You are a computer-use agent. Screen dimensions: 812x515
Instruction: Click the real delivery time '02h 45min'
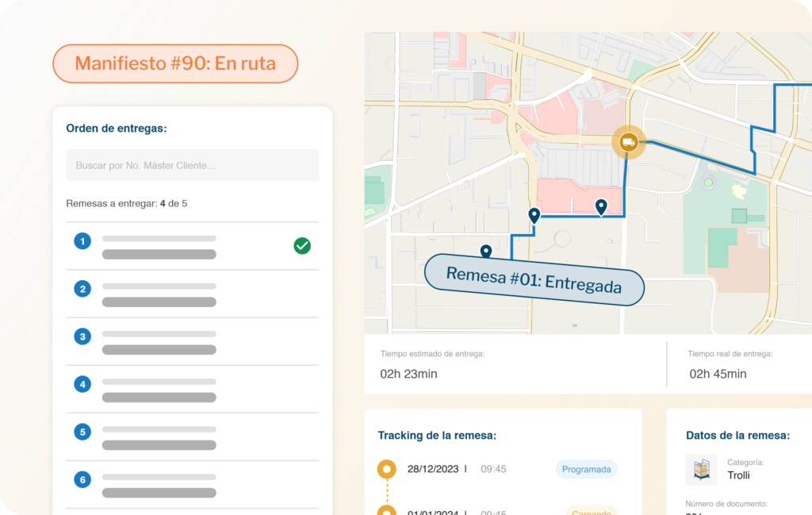(718, 374)
